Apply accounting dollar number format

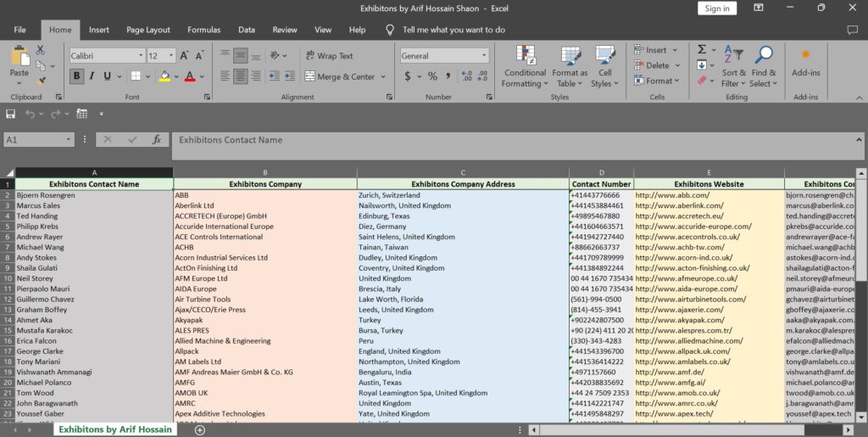tap(408, 76)
